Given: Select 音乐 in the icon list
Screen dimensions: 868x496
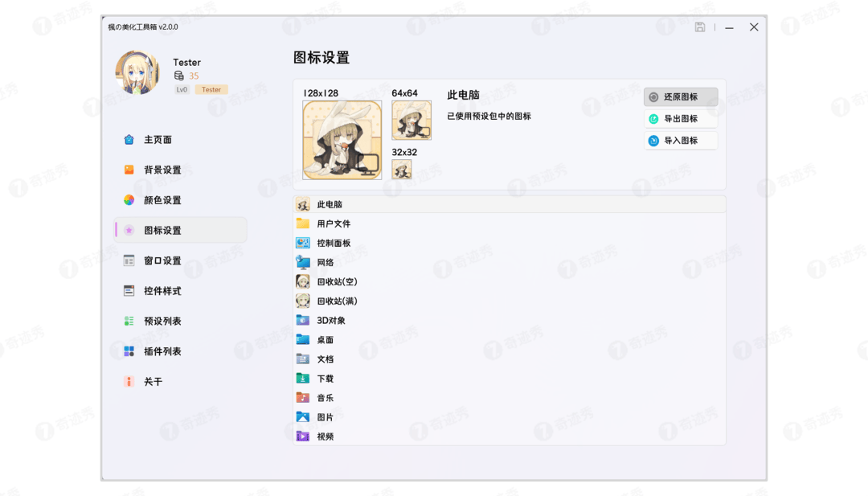Looking at the screenshot, I should point(510,398).
